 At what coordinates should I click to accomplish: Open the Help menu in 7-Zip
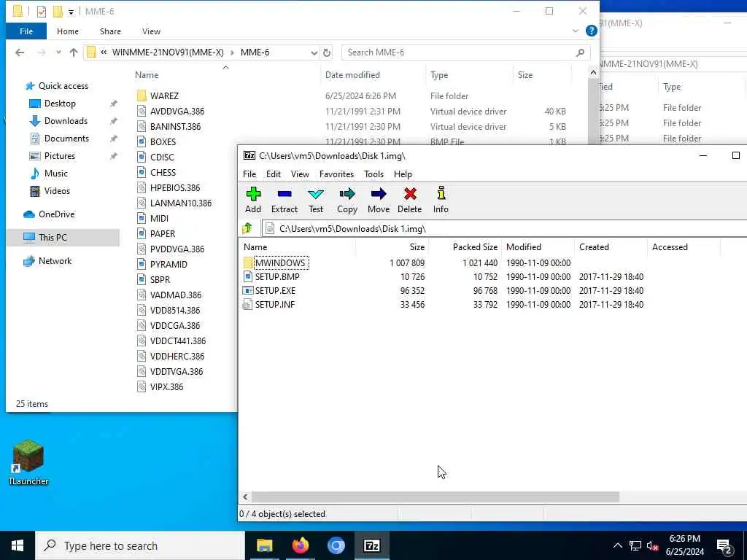point(403,174)
